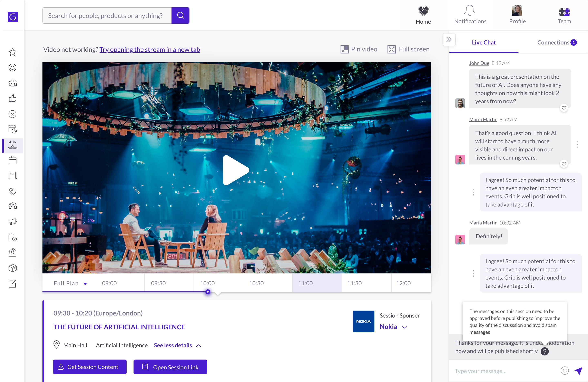Toggle Pin video
588x382 pixels.
(359, 49)
